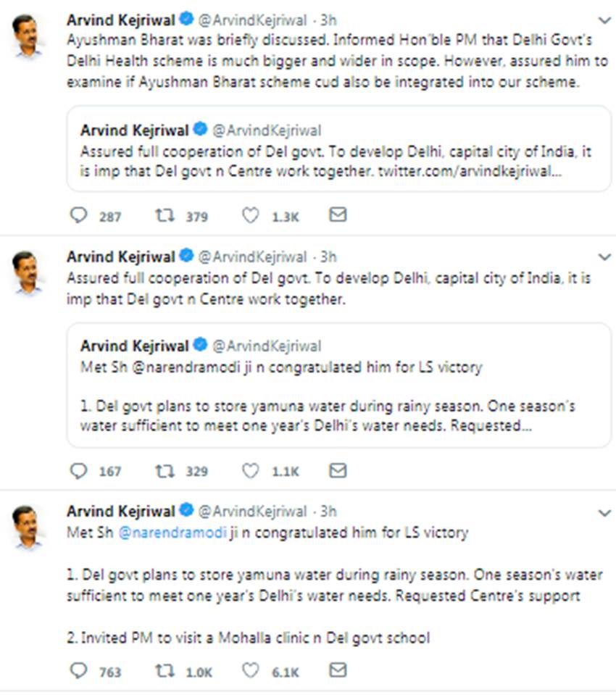Image resolution: width=616 pixels, height=697 pixels.
Task: Toggle like on the Ayushman Bharat tweet
Action: (x=249, y=214)
